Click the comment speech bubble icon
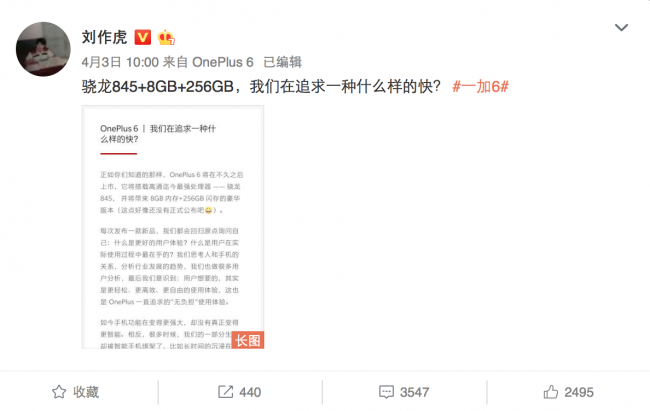The width and height of the screenshot is (650, 411). (386, 392)
